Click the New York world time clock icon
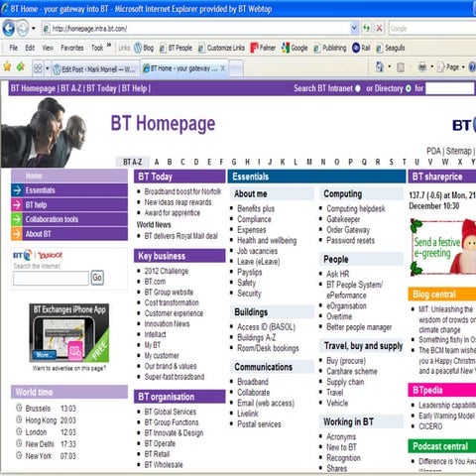 19,455
